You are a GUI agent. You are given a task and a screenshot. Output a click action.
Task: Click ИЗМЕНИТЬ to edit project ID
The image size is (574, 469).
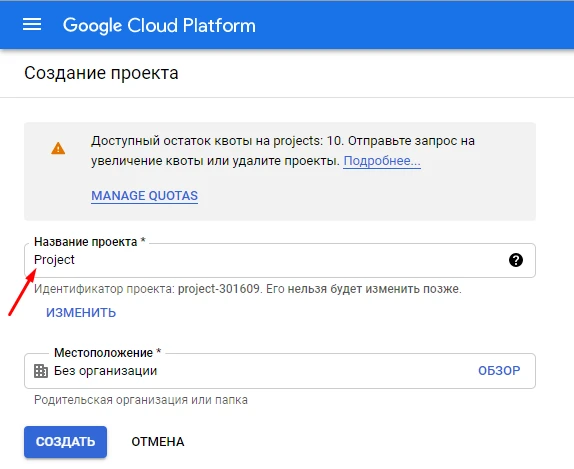[x=81, y=313]
